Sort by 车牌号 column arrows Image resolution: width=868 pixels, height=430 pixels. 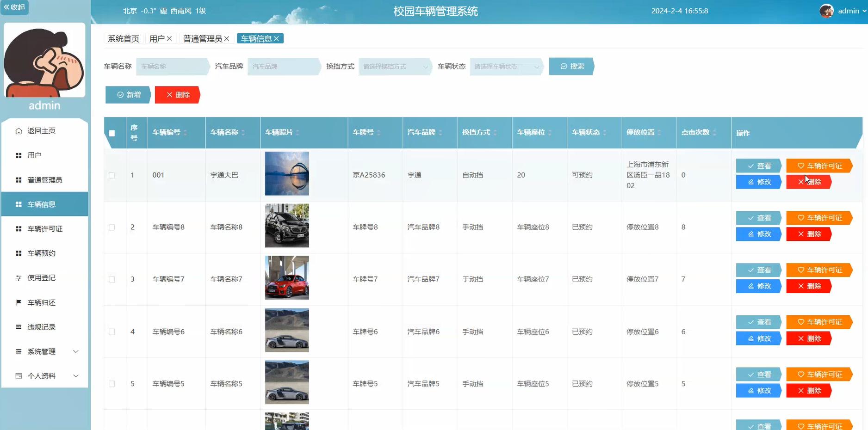[x=378, y=133]
